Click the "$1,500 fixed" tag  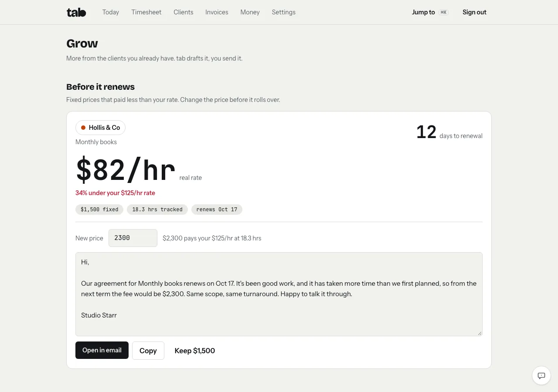[99, 210]
